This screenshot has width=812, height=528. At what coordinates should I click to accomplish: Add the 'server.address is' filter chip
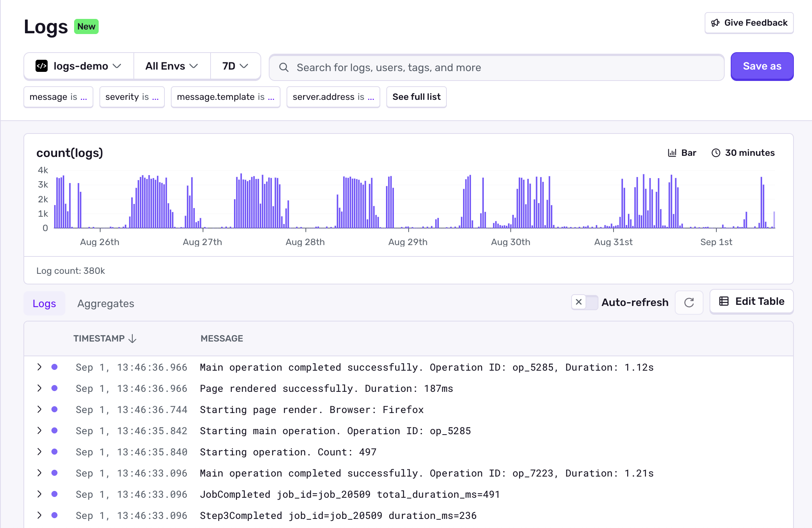(333, 97)
